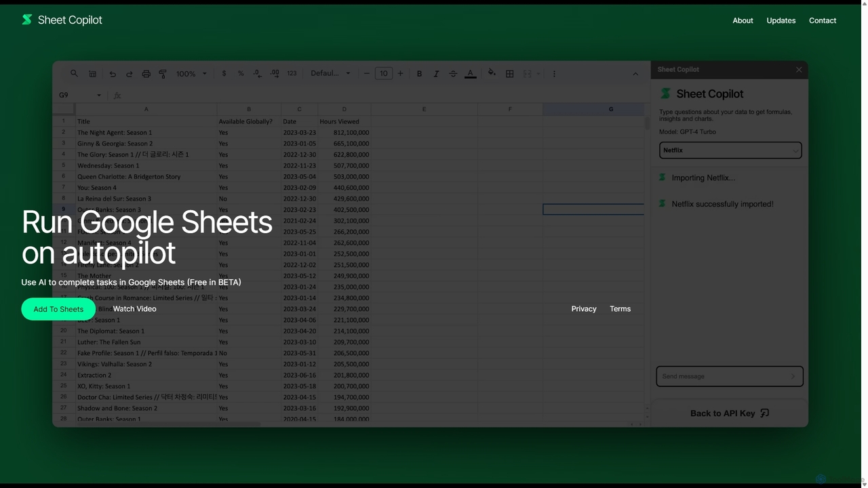Click the Sheet Copilot logo in header

(62, 20)
